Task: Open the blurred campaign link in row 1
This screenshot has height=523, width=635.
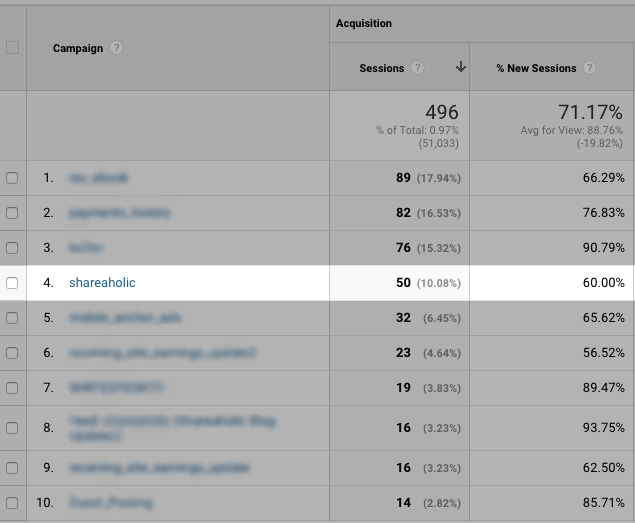Action: point(99,178)
